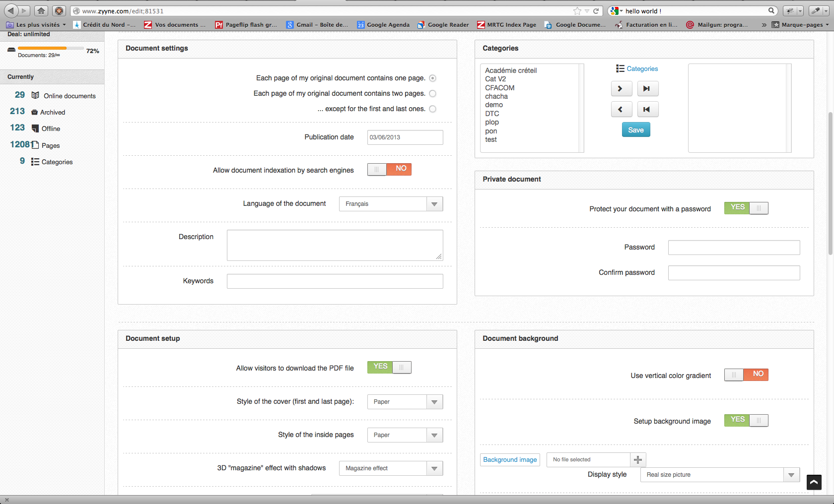Screen dimensions: 834x504
Task: Click the Categories link above arrows
Action: 642,69
